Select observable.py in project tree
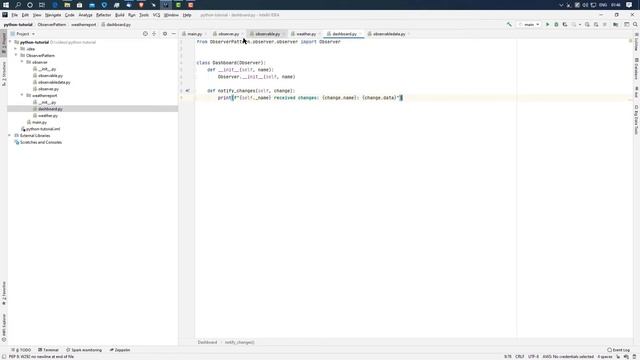This screenshot has height=360, width=640. pyautogui.click(x=50, y=76)
